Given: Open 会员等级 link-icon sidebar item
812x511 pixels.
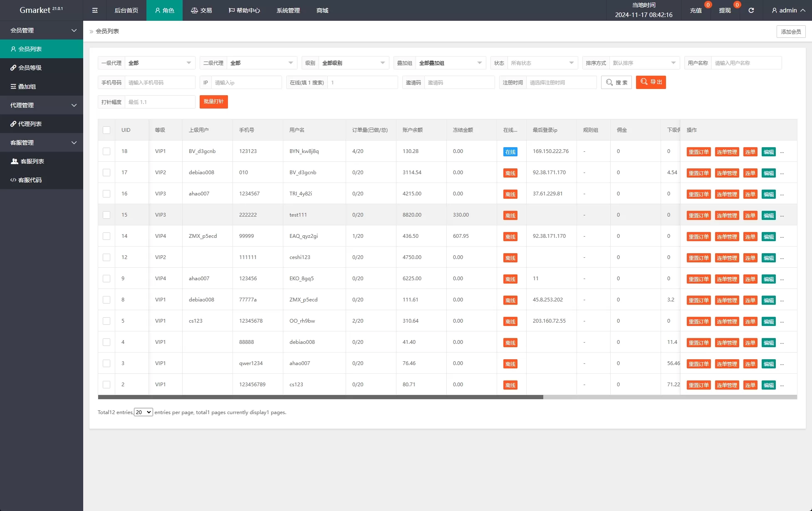Looking at the screenshot, I should point(30,68).
